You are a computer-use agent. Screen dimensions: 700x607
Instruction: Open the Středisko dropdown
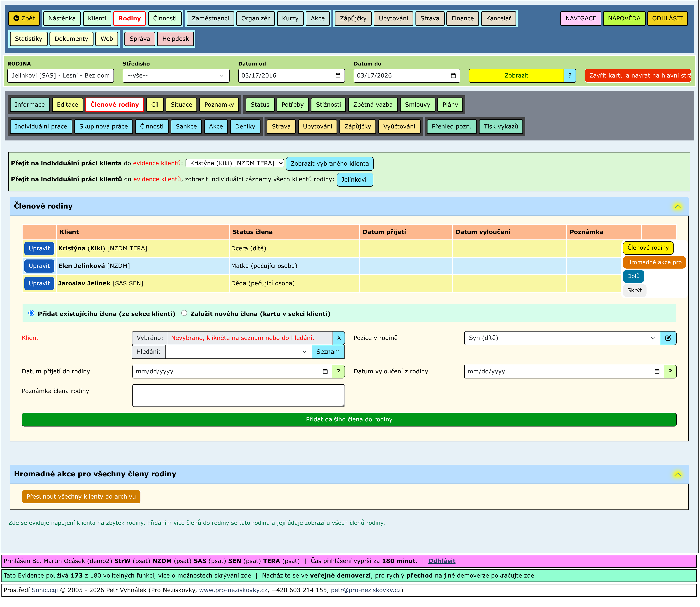pos(176,76)
